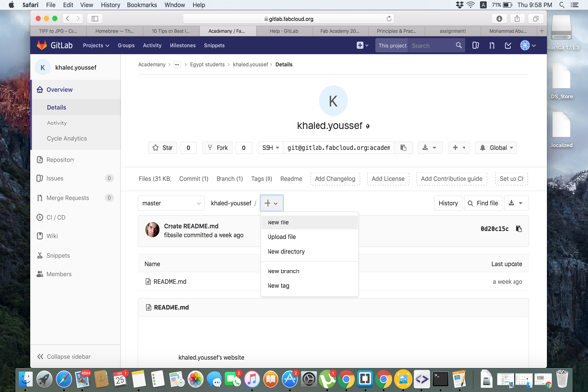Click the search magnifier icon in GitLab navbar
588x392 pixels.
[x=459, y=45]
